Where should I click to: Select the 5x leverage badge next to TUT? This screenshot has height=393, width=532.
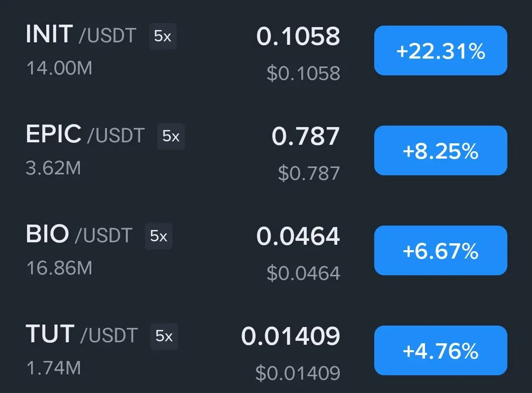click(164, 336)
